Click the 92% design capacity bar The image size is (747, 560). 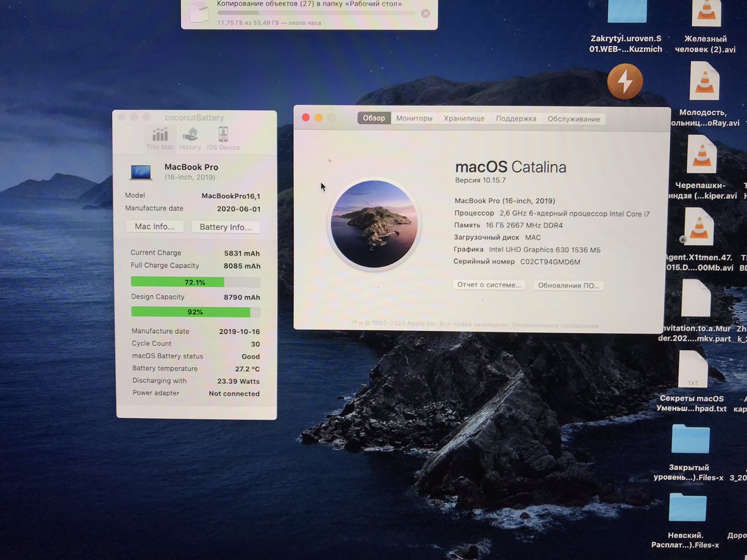click(x=196, y=312)
